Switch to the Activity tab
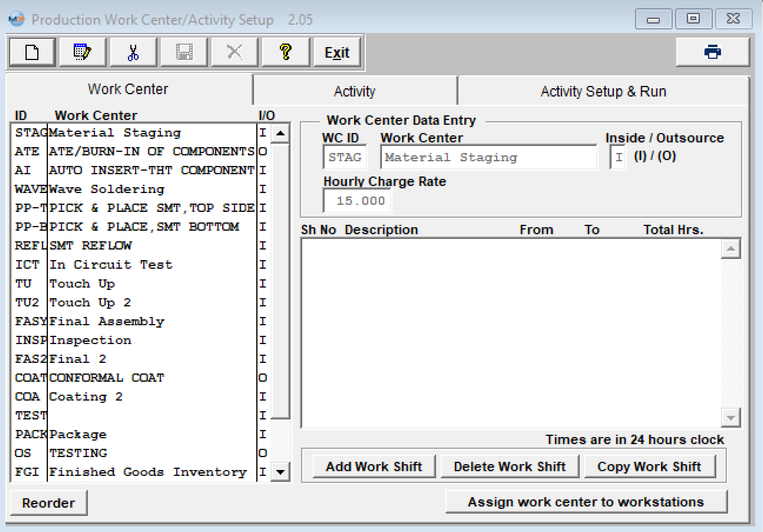This screenshot has width=763, height=532. point(354,91)
